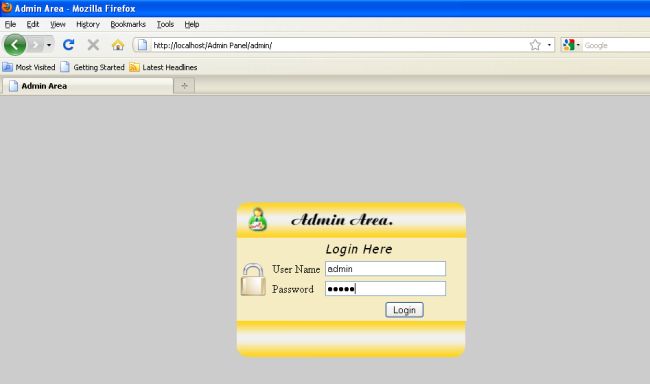Click the Firefox logo in the title bar
Image resolution: width=650 pixels, height=384 pixels.
tap(7, 7)
